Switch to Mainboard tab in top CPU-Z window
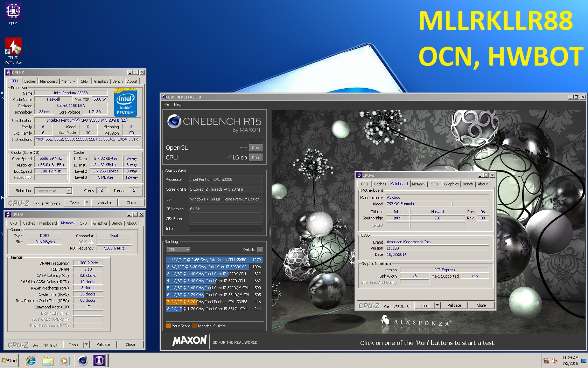 click(49, 81)
